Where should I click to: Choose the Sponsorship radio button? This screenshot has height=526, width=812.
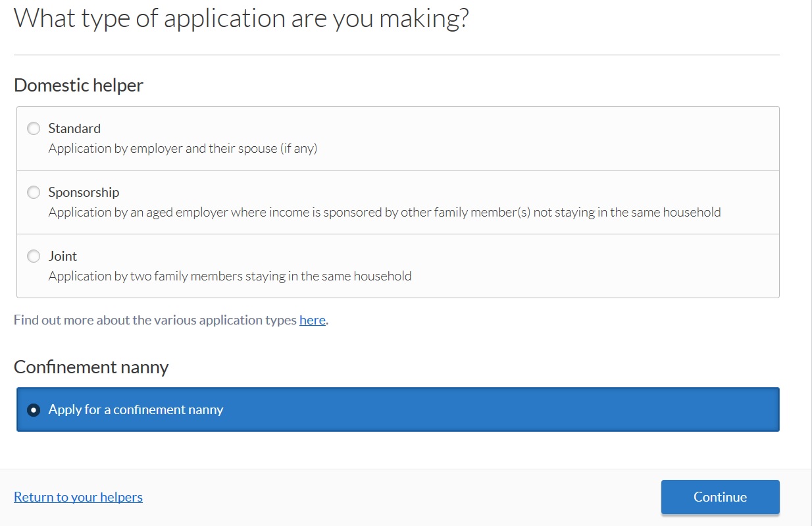(x=34, y=192)
